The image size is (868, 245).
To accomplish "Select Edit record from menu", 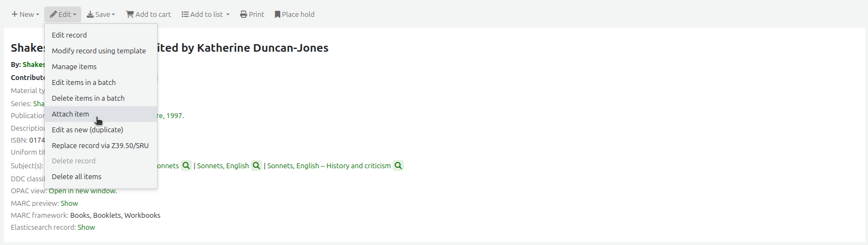I will pyautogui.click(x=69, y=35).
